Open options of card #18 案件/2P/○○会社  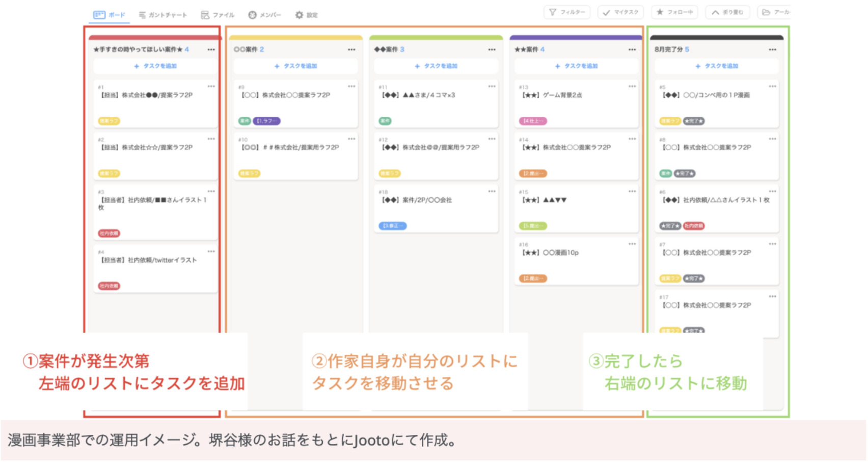492,191
